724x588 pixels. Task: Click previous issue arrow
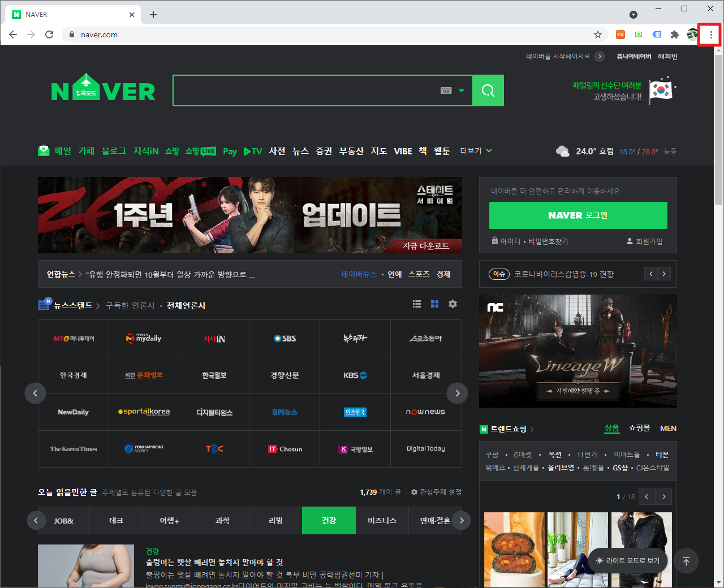(651, 274)
